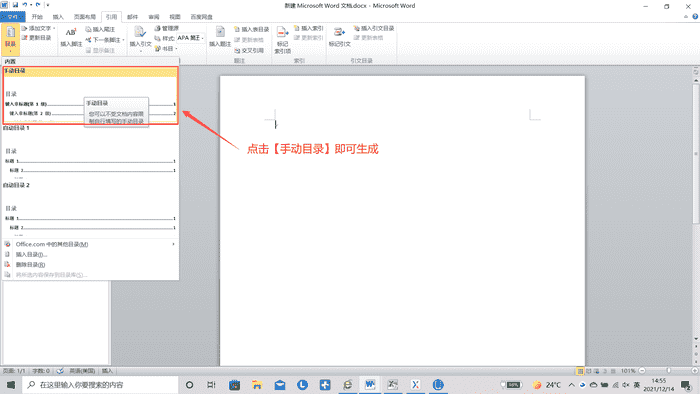Viewport: 700px width, 394px height.
Task: Select Full Screen Reading view in status bar
Action: pos(588,371)
